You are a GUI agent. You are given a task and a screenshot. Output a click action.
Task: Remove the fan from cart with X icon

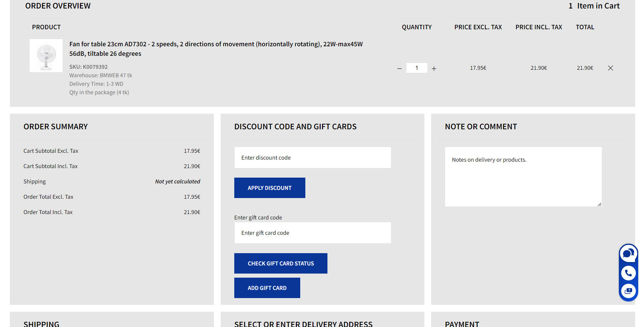[x=610, y=68]
